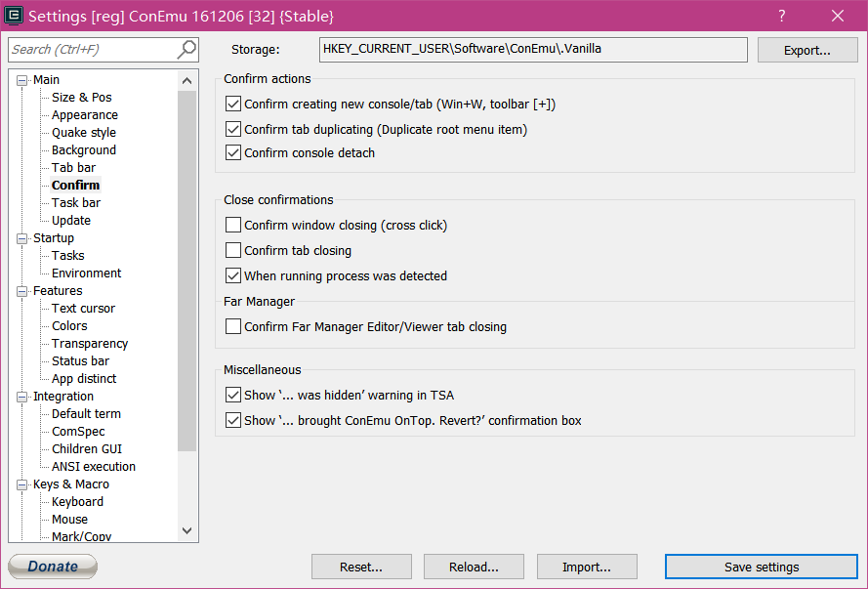Click the Donate button
This screenshot has width=868, height=589.
53,567
